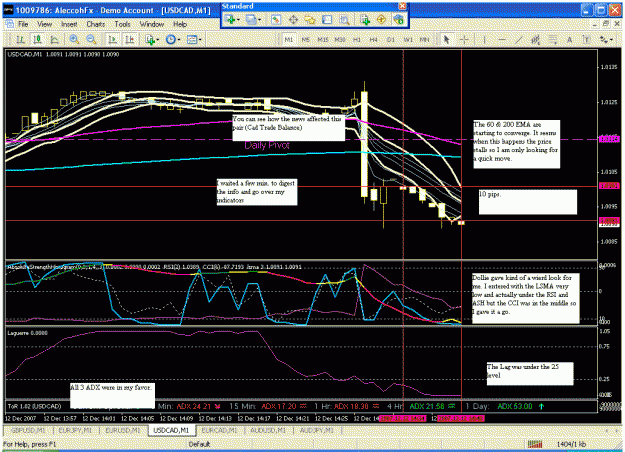625x452 pixels.
Task: Switch timeframe to H1
Action: coord(357,39)
